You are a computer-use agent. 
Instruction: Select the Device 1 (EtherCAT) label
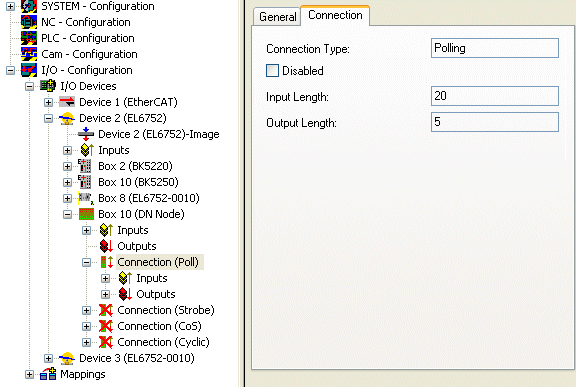[x=128, y=102]
